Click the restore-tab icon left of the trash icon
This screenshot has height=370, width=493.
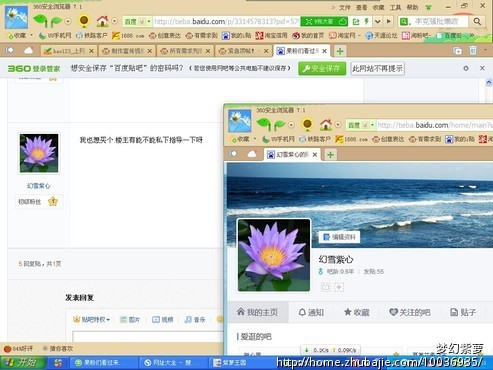(x=458, y=50)
